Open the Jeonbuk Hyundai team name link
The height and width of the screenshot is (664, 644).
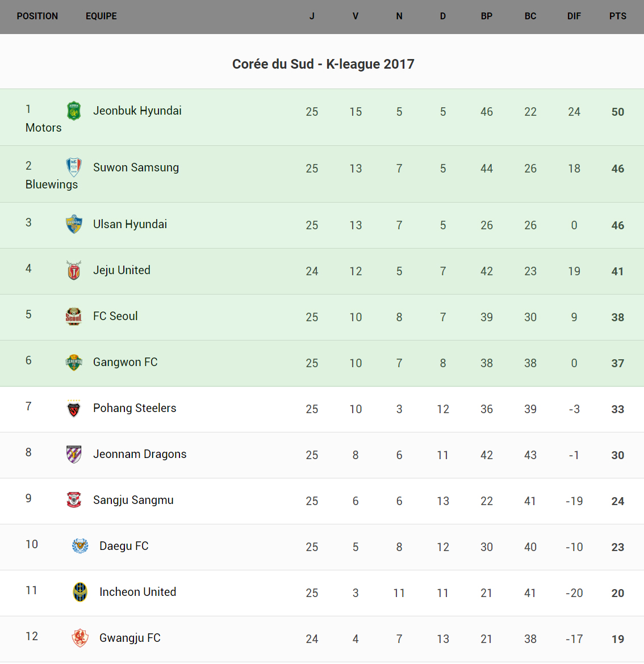tap(137, 111)
